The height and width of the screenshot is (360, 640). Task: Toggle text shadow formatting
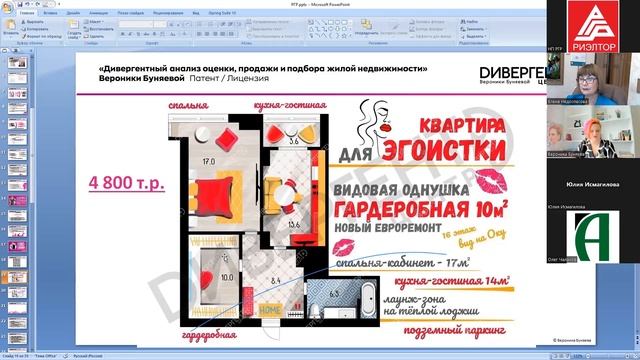pyautogui.click(x=154, y=34)
